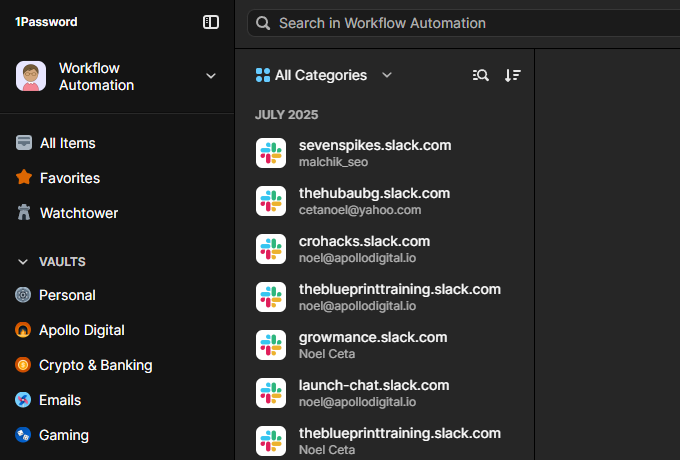Screen dimensions: 680x460
Task: Click in the Search in Workflow Automation field
Action: [463, 23]
